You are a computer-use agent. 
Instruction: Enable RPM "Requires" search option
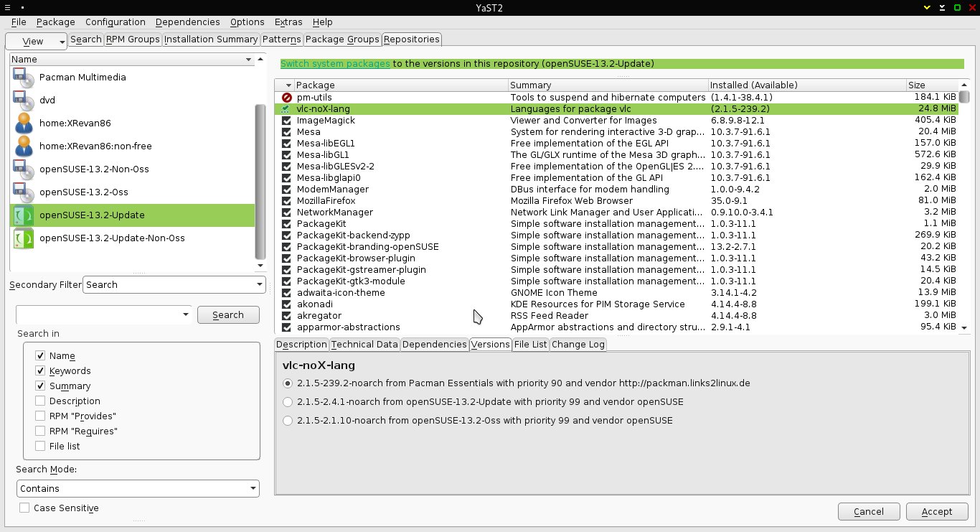pyautogui.click(x=40, y=431)
